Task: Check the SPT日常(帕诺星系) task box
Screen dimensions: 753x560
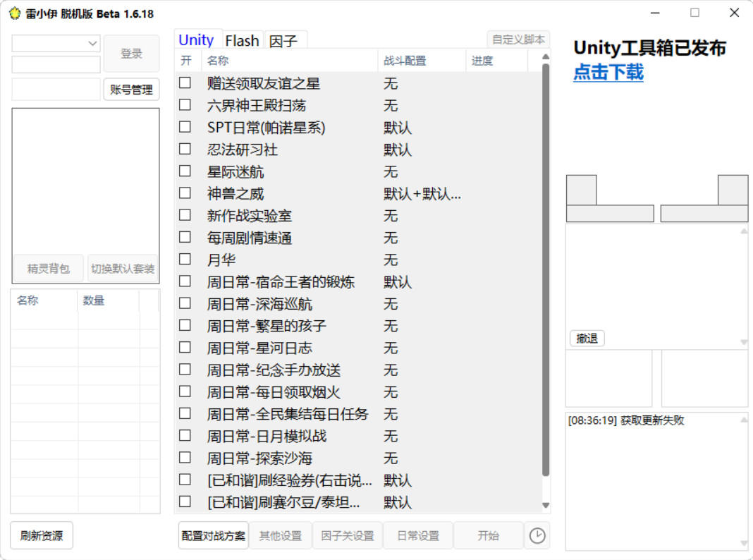Action: pos(185,127)
